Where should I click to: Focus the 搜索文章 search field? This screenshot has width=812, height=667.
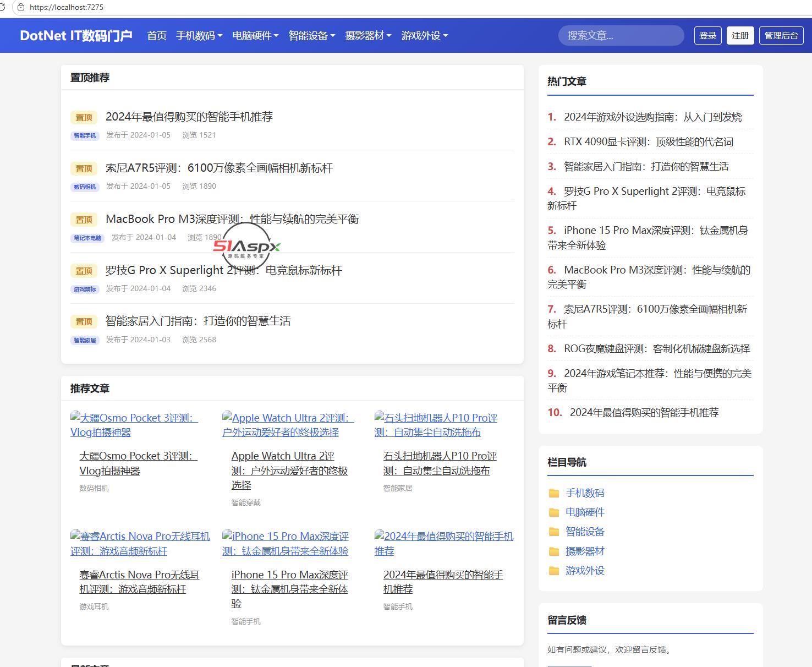[621, 35]
